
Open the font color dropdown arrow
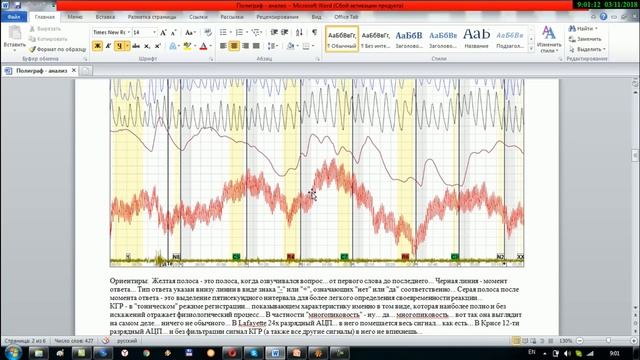click(x=211, y=46)
